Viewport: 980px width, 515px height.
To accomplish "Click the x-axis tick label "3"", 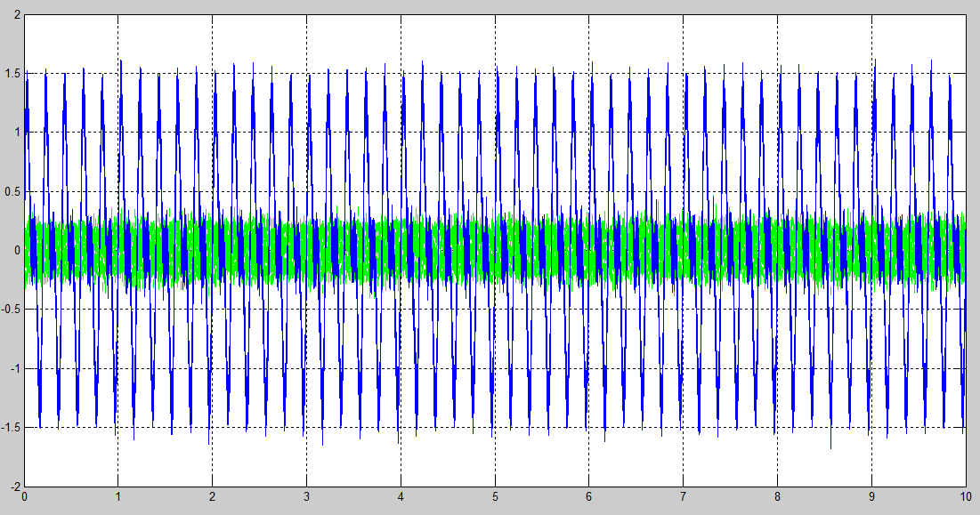I will [x=306, y=497].
